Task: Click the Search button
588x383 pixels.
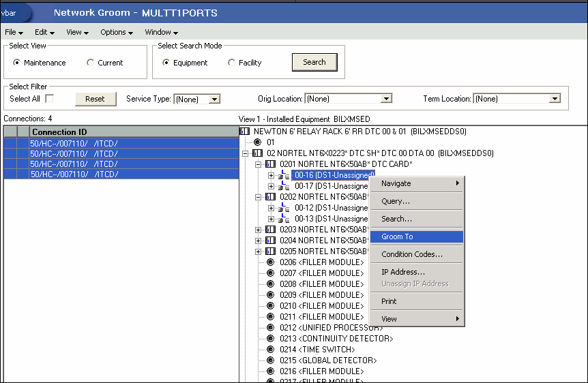Action: [x=314, y=62]
